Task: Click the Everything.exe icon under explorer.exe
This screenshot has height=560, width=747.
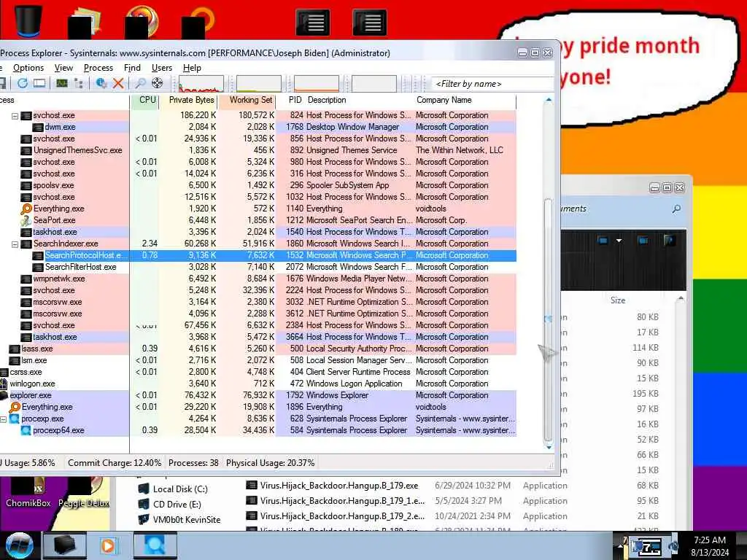Action: click(x=15, y=407)
